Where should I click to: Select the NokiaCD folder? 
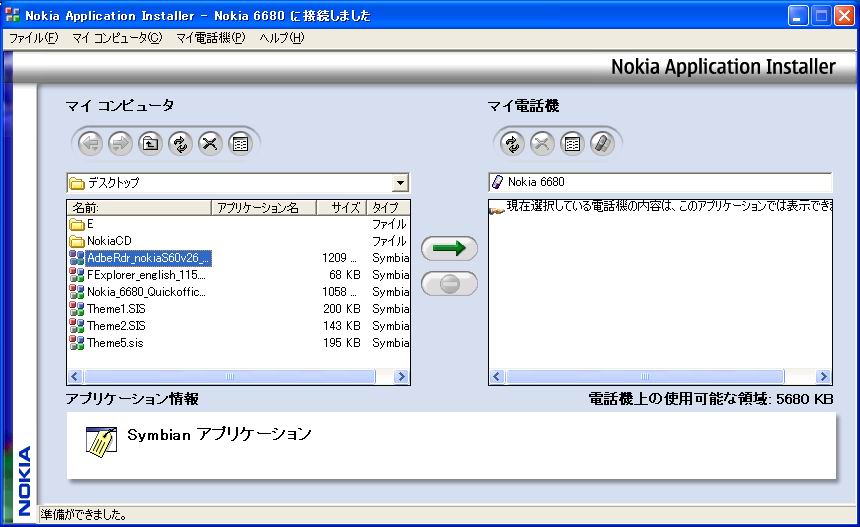(x=109, y=241)
